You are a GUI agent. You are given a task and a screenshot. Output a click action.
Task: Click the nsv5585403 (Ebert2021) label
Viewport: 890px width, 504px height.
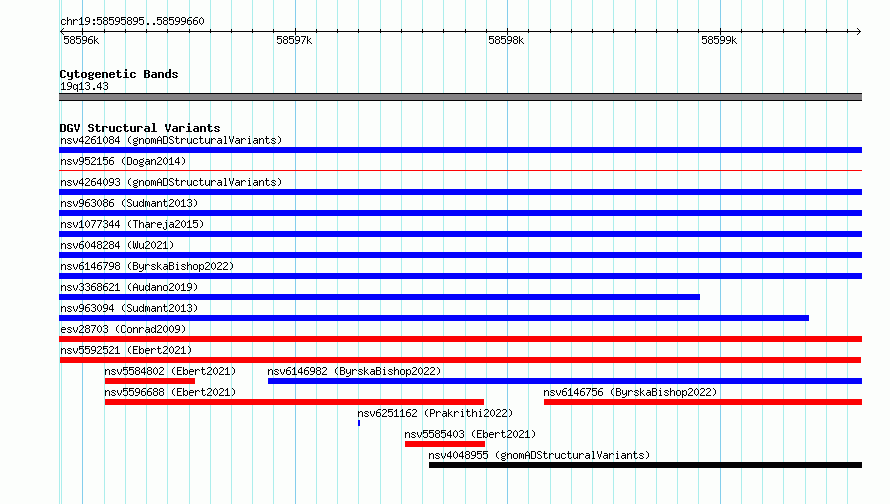pyautogui.click(x=470, y=434)
